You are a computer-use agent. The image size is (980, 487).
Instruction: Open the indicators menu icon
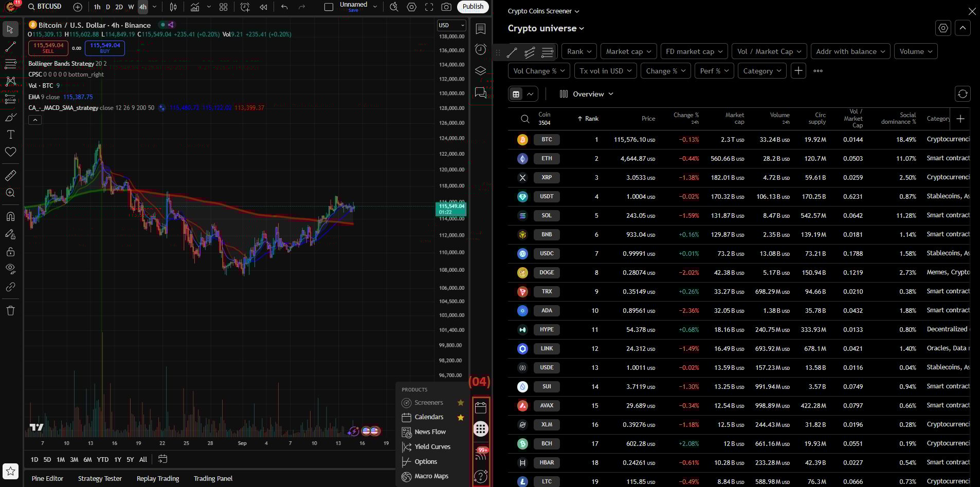tap(195, 7)
